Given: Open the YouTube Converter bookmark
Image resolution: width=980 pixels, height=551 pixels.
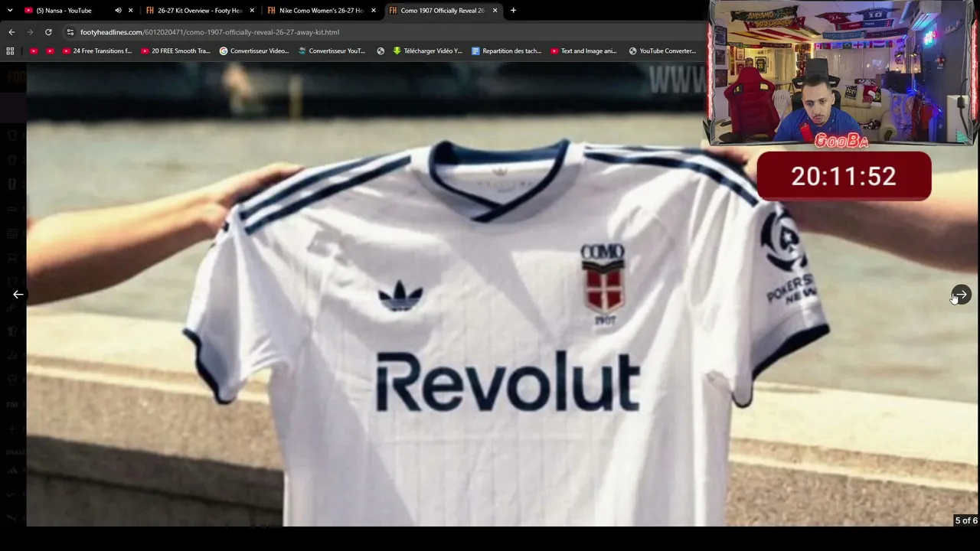Looking at the screenshot, I should click(662, 51).
